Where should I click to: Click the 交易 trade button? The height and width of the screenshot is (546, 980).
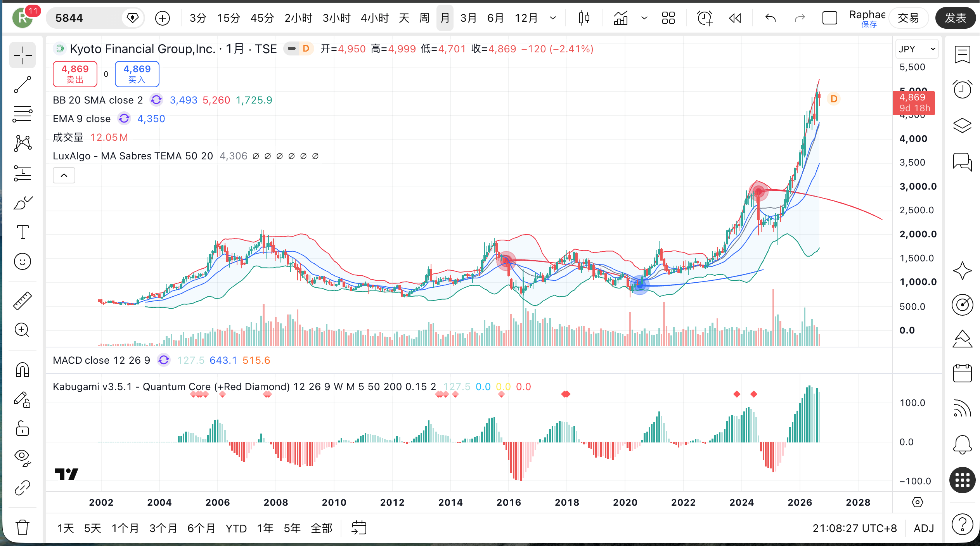pos(908,18)
